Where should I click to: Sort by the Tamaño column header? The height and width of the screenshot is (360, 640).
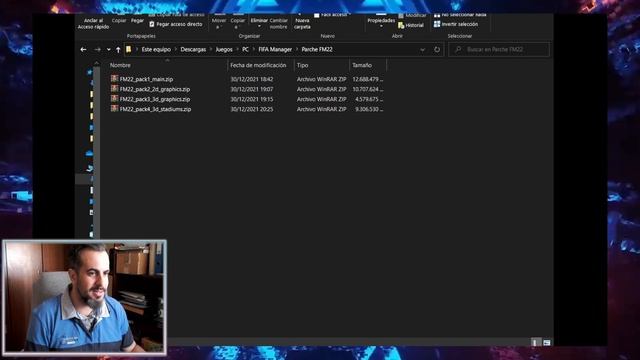tap(362, 65)
